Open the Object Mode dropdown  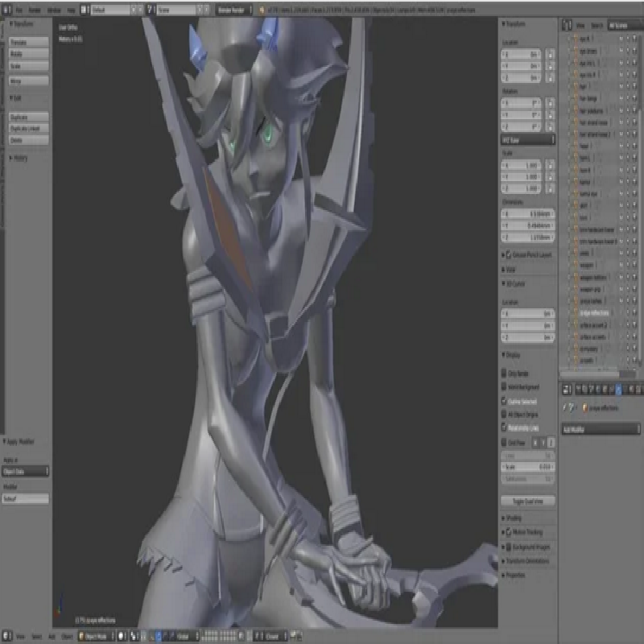96,636
